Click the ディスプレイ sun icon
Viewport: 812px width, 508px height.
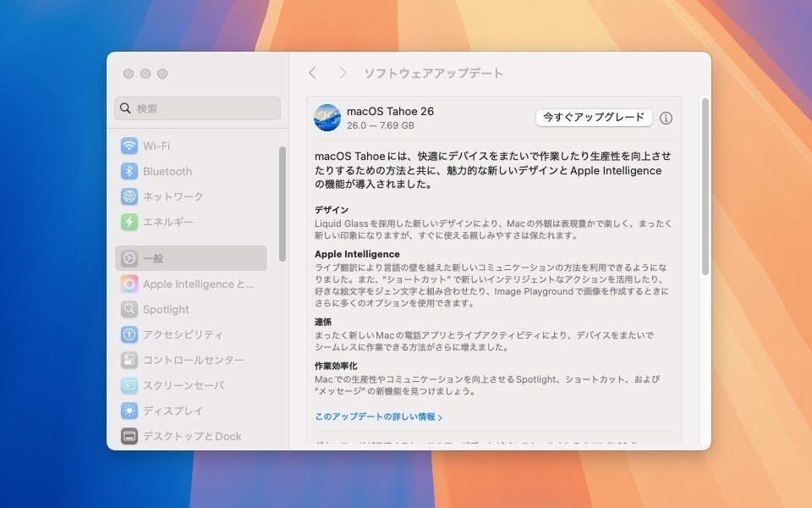point(129,411)
